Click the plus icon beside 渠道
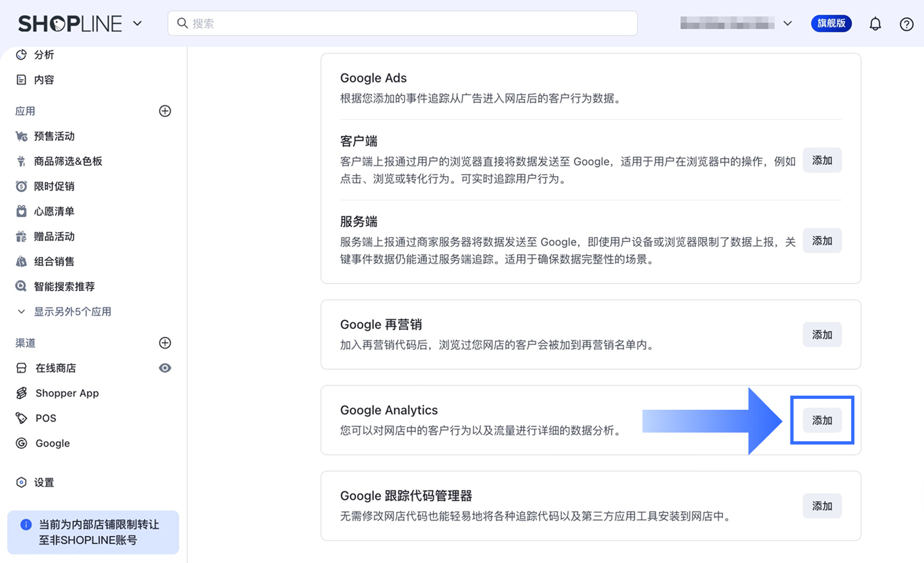Screen dimensions: 924x563 click(165, 343)
